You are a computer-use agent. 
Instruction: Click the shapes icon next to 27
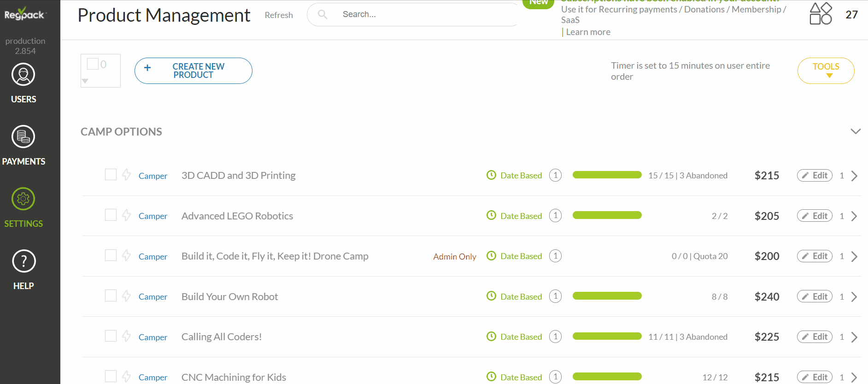tap(821, 14)
